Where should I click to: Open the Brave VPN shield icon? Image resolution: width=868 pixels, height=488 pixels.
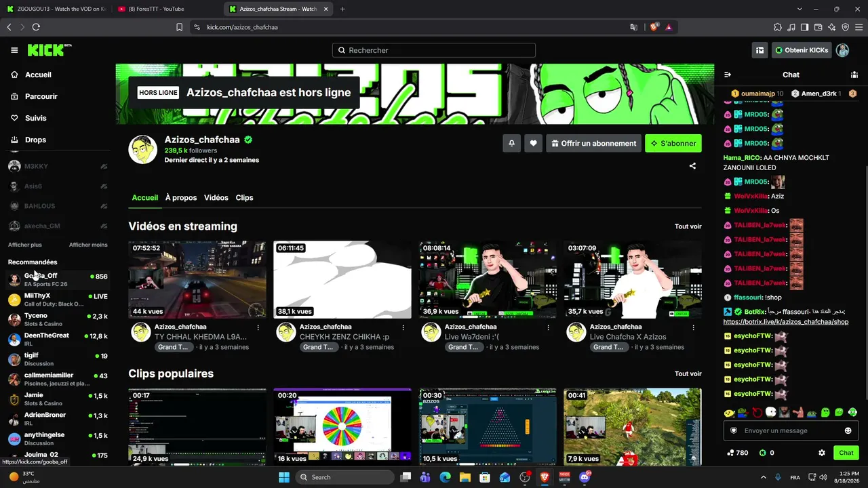(x=846, y=27)
